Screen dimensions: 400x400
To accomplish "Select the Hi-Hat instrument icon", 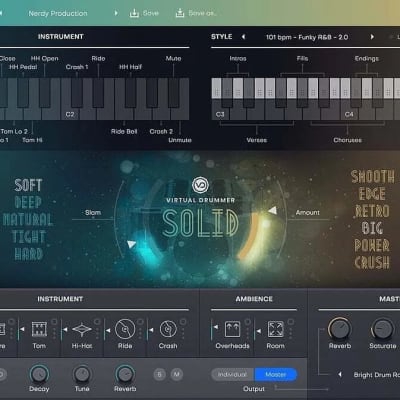I will click(82, 329).
